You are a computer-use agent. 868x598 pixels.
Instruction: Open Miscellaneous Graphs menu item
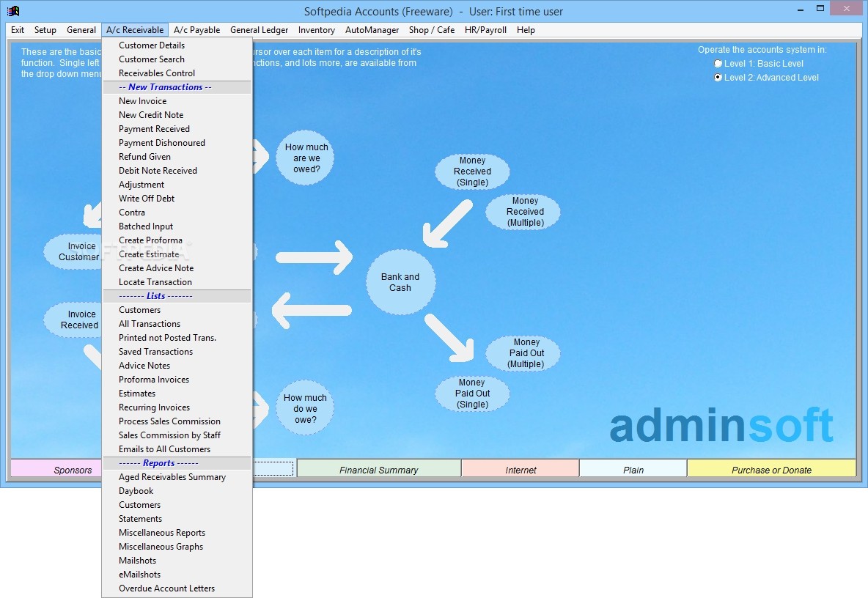(x=177, y=547)
